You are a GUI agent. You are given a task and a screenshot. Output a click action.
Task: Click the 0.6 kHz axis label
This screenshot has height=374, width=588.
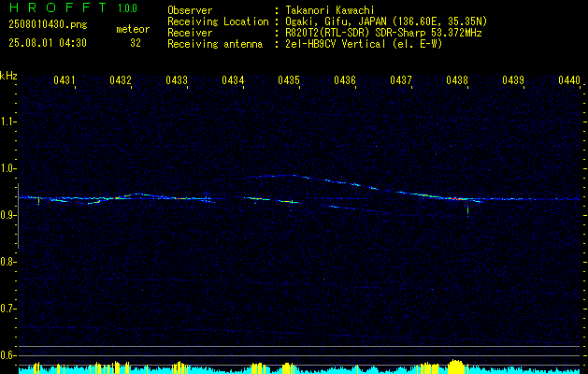point(7,355)
